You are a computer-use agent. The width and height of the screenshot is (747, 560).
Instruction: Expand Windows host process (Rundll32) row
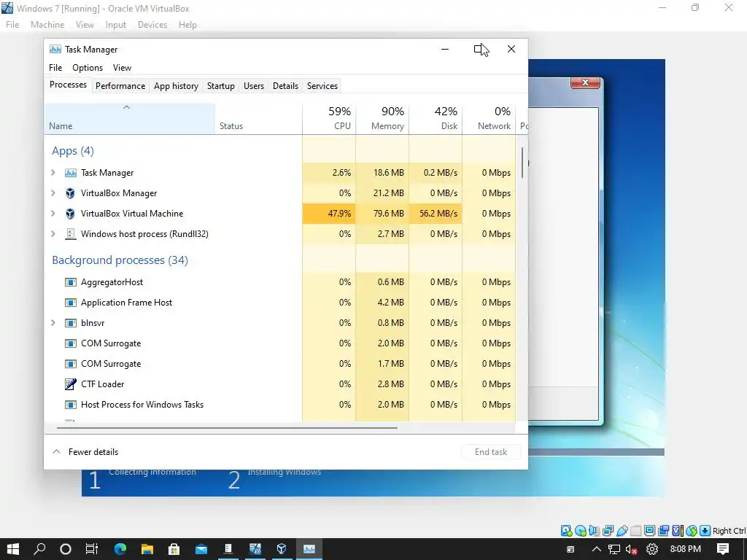coord(53,234)
